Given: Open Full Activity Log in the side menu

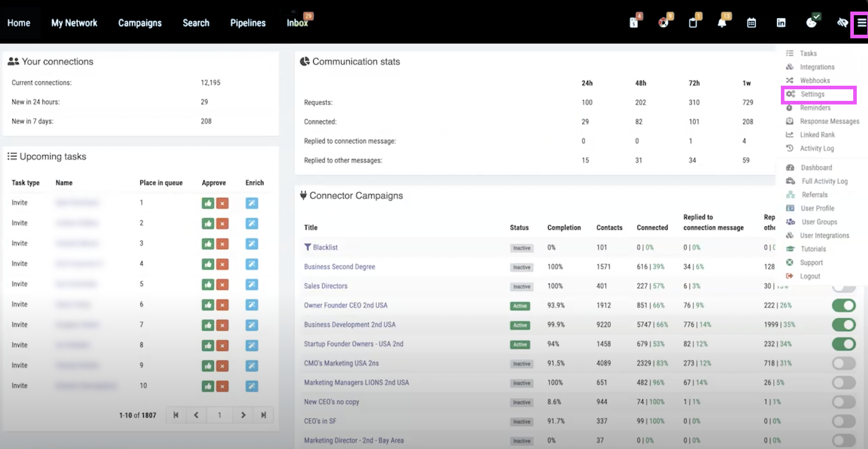Looking at the screenshot, I should tap(825, 181).
